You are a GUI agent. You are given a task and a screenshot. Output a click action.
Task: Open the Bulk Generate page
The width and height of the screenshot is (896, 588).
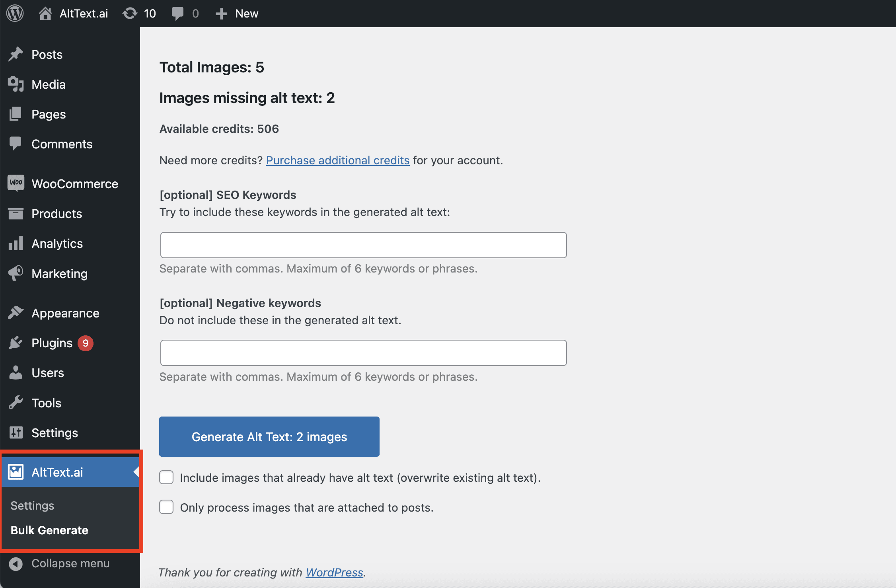(x=49, y=530)
